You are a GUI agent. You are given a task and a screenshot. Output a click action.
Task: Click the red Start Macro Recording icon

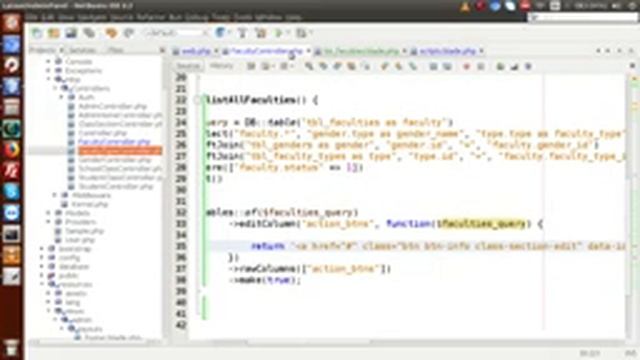click(467, 66)
